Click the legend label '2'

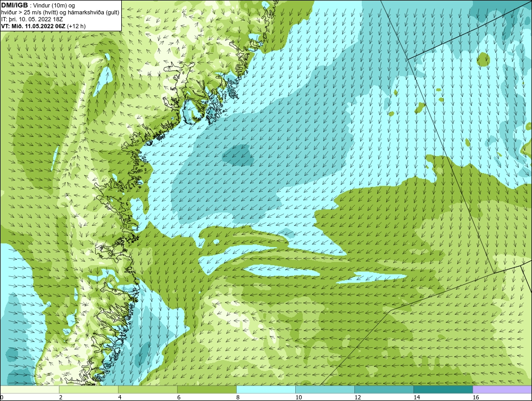pos(61,397)
